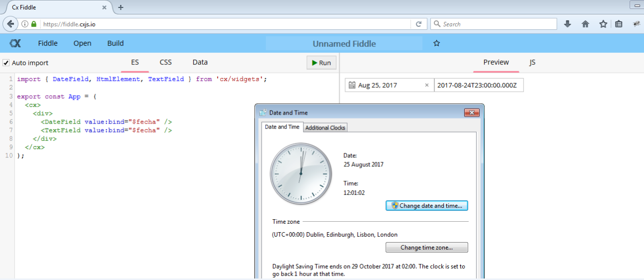Click the 25 August 2017 date text
The image size is (644, 280).
[x=364, y=164]
